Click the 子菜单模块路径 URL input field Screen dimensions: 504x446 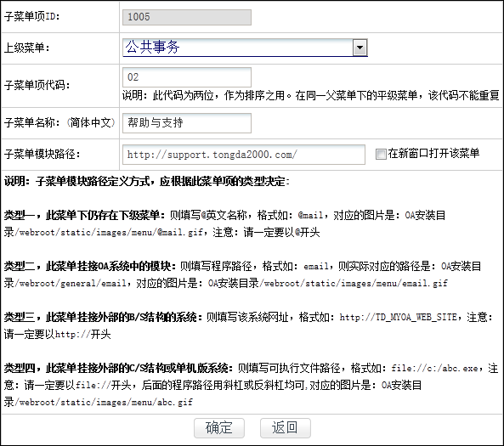pos(244,155)
